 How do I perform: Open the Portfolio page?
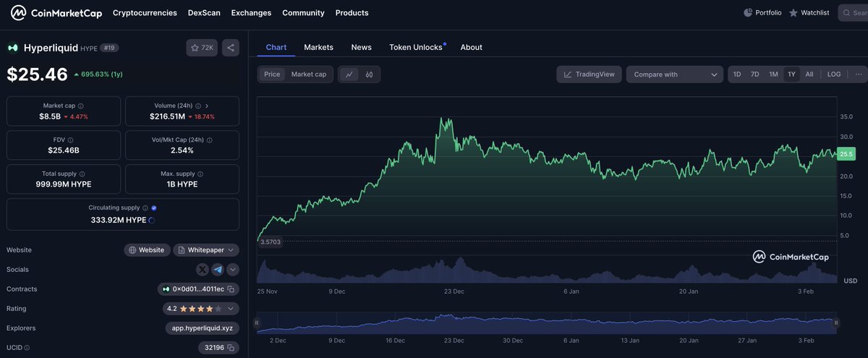tap(762, 13)
